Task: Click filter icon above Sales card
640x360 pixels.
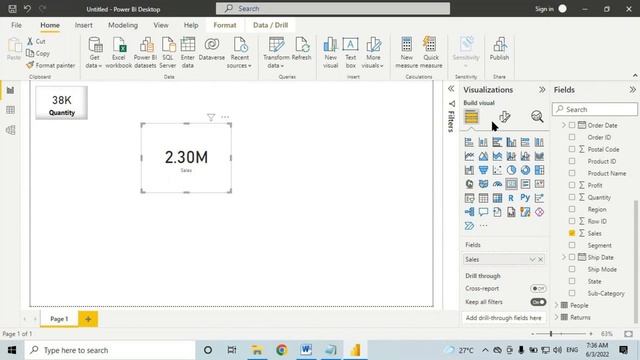Action: (211, 118)
